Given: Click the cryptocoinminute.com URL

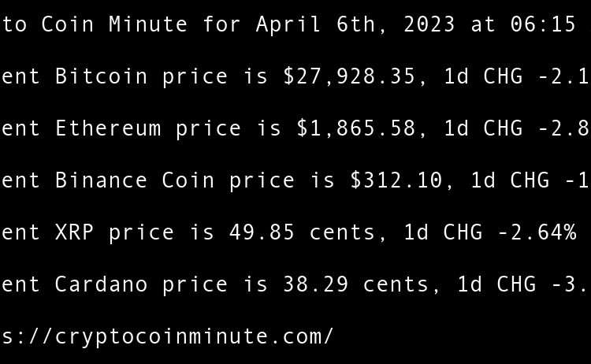Looking at the screenshot, I should 168,336.
